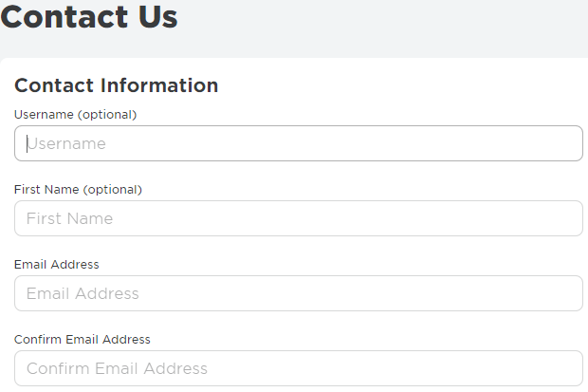This screenshot has height=392, width=588.
Task: Click 'Confirm Email Address' placeholder inside box
Action: (117, 369)
